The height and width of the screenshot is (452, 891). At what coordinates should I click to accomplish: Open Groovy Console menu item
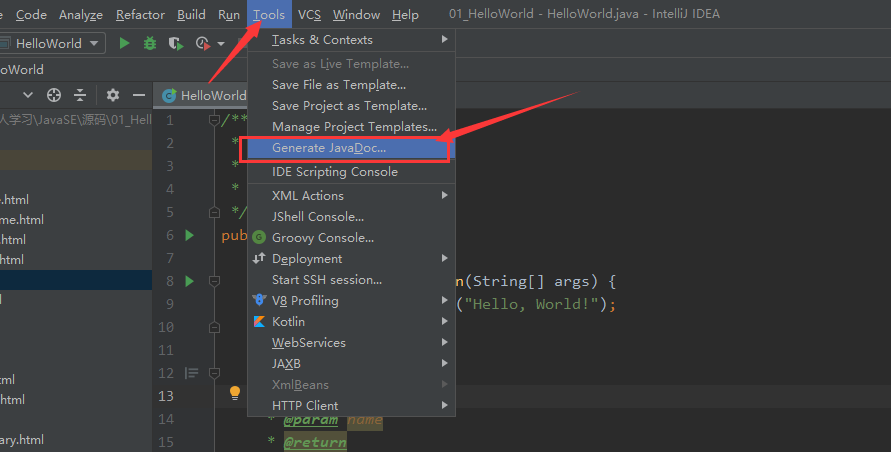351,238
